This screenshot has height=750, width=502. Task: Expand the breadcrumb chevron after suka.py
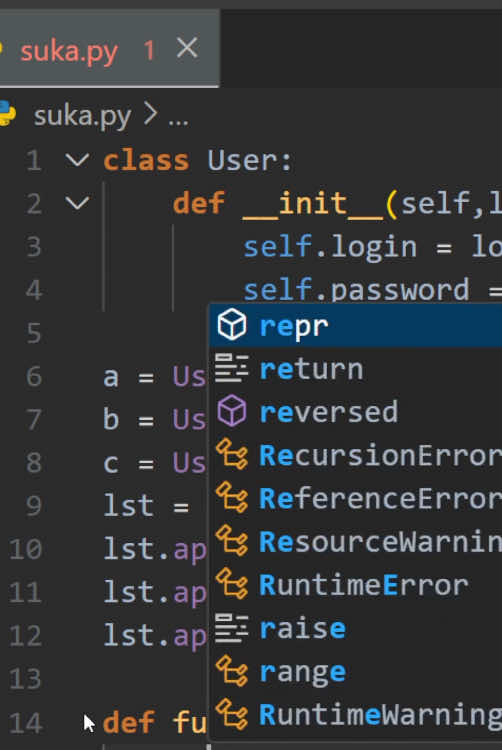point(151,114)
